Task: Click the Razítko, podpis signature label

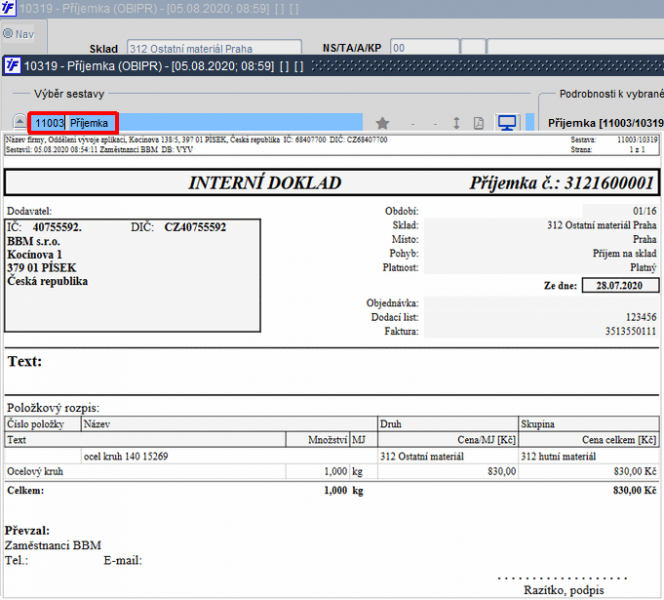Action: coord(564,590)
